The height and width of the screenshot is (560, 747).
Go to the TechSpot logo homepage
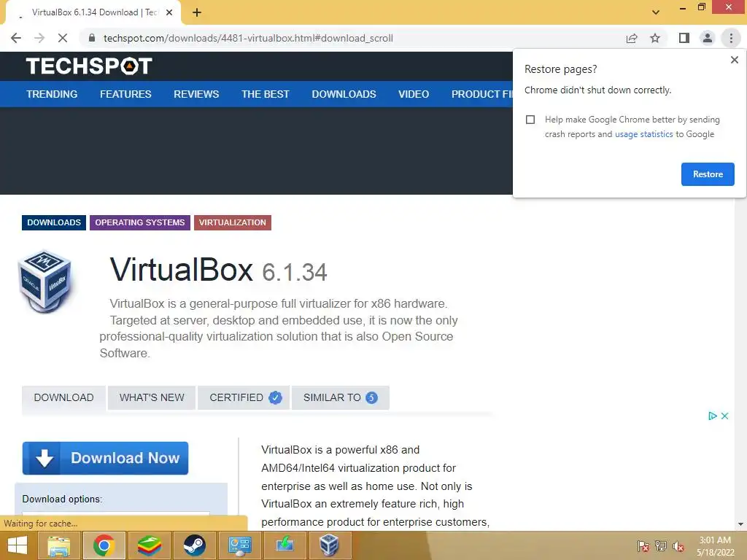point(89,66)
